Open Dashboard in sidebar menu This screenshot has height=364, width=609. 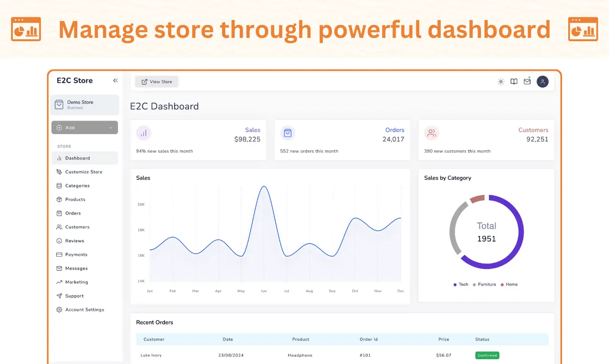click(85, 158)
